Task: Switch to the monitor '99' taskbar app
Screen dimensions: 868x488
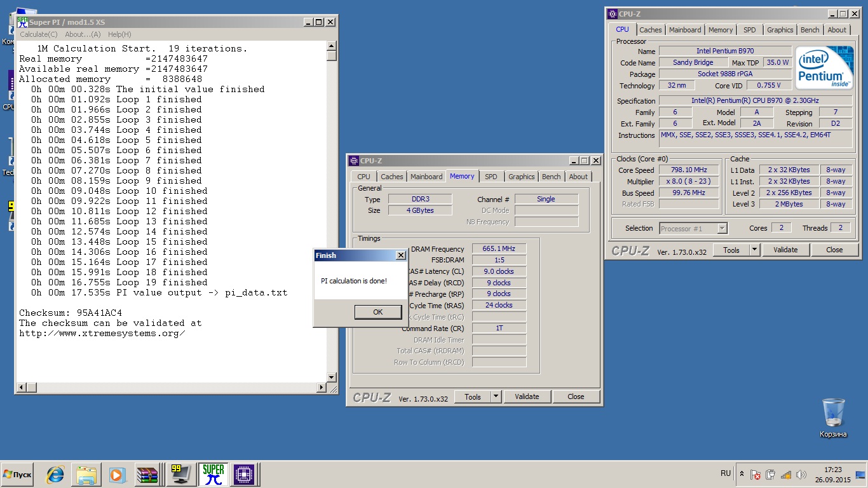Action: point(181,475)
